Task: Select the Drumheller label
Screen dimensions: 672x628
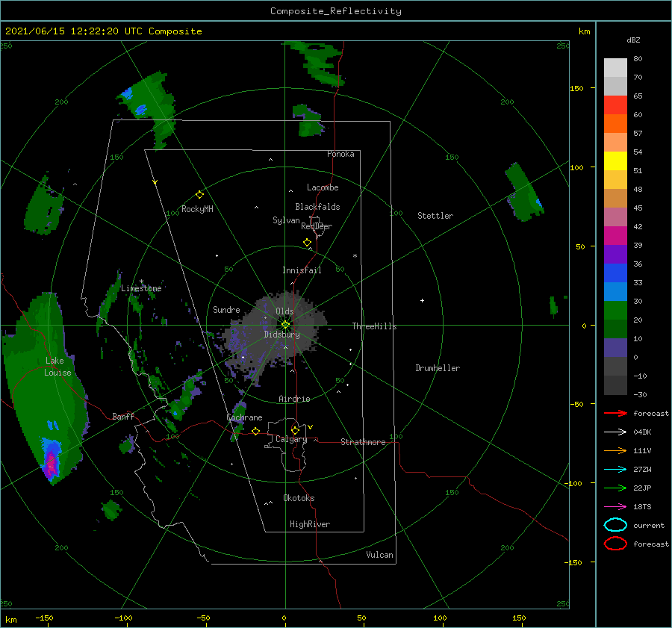Action: click(438, 368)
